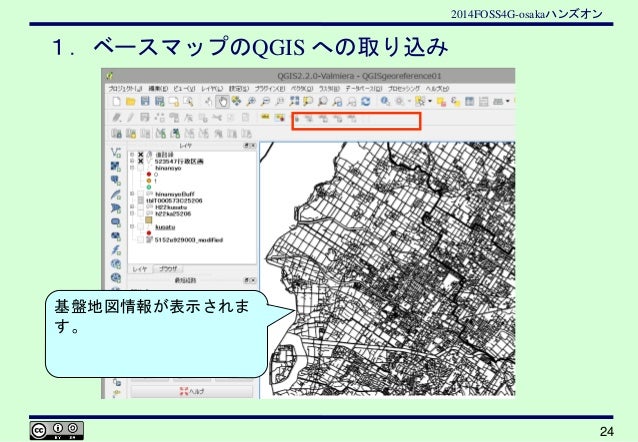Enable the hinanyo layer checkbox
Screen dimensions: 638x442
pyautogui.click(x=140, y=168)
